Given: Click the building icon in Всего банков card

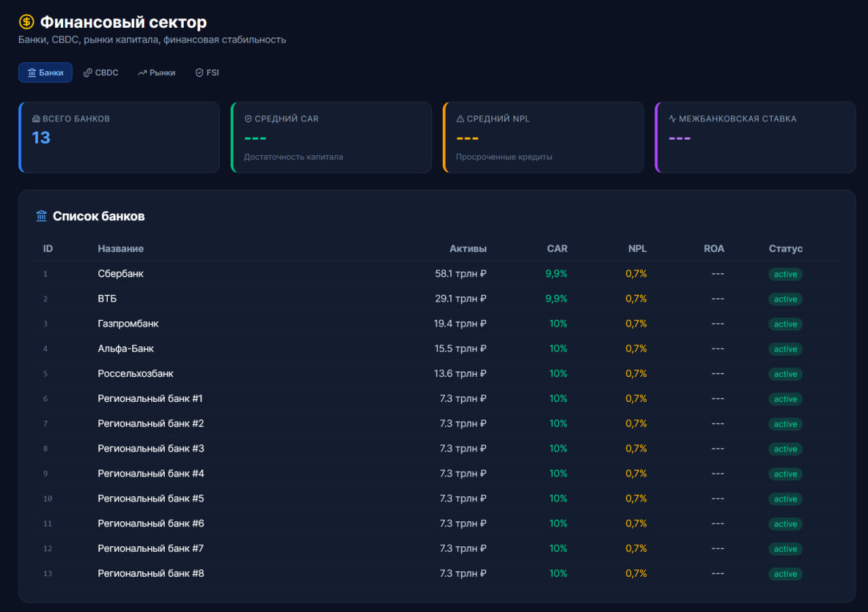Looking at the screenshot, I should click(36, 119).
